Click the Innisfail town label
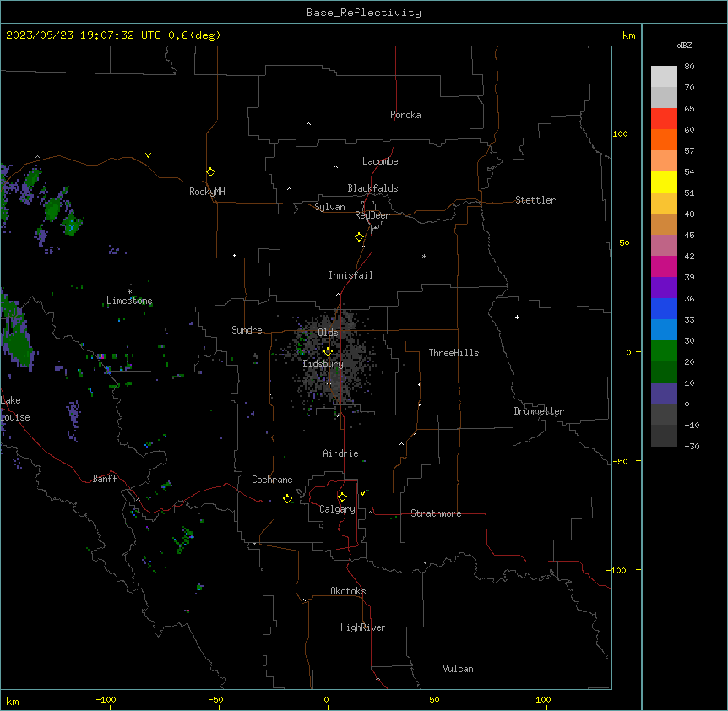 point(350,275)
